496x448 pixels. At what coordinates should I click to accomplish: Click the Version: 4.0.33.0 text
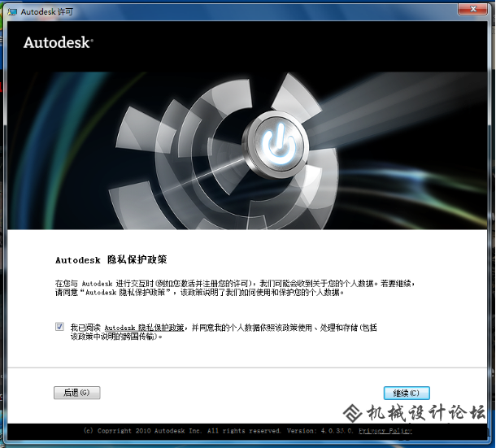pyautogui.click(x=320, y=431)
